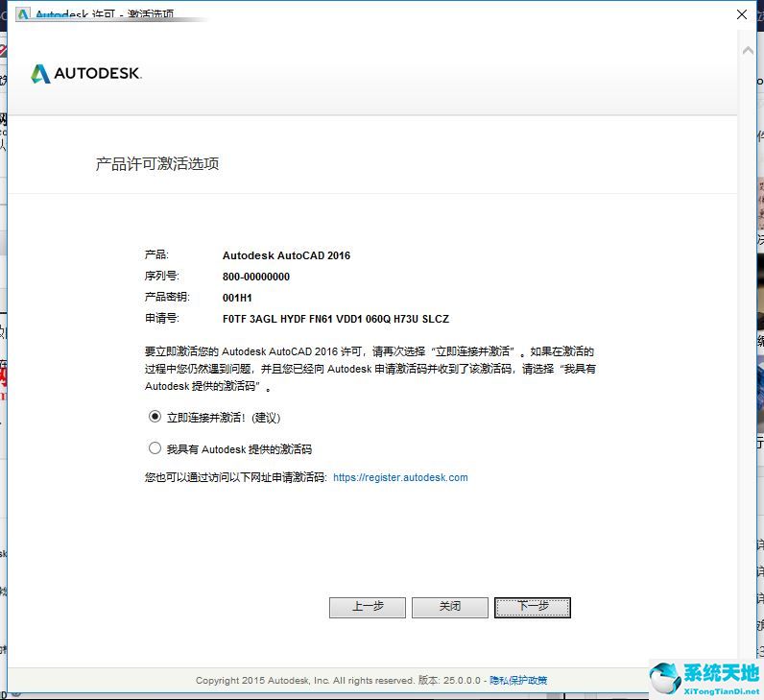Click the 申请号 label
The height and width of the screenshot is (700, 764).
(162, 319)
